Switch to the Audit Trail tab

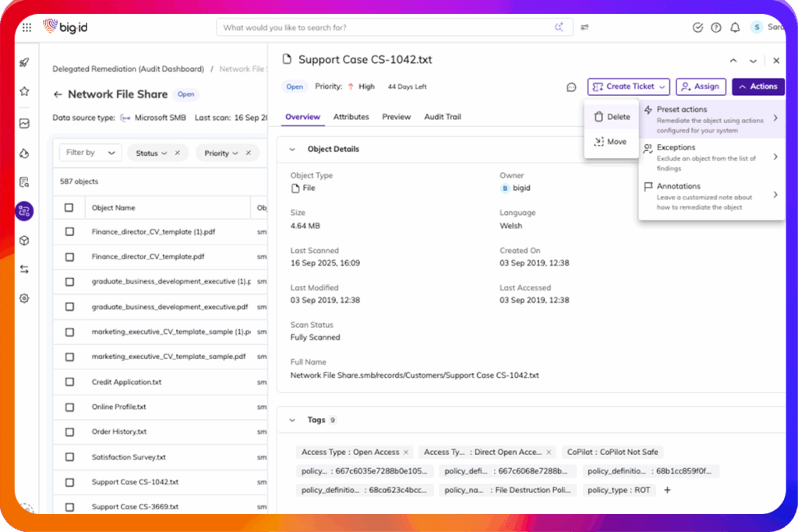click(x=442, y=117)
